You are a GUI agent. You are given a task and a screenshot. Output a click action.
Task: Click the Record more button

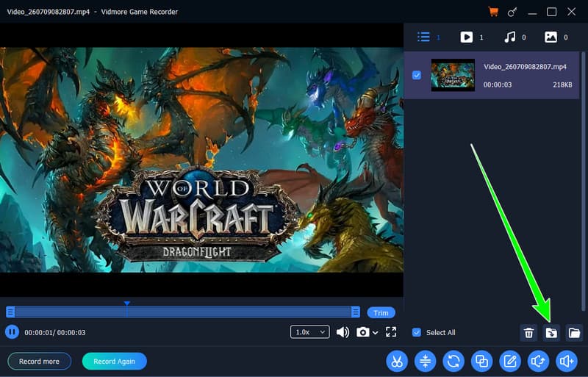pos(40,362)
